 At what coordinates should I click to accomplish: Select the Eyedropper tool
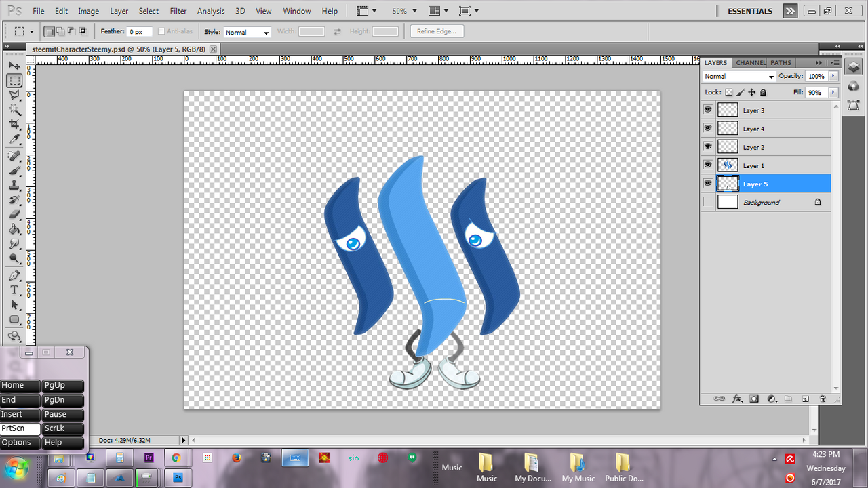[14, 140]
